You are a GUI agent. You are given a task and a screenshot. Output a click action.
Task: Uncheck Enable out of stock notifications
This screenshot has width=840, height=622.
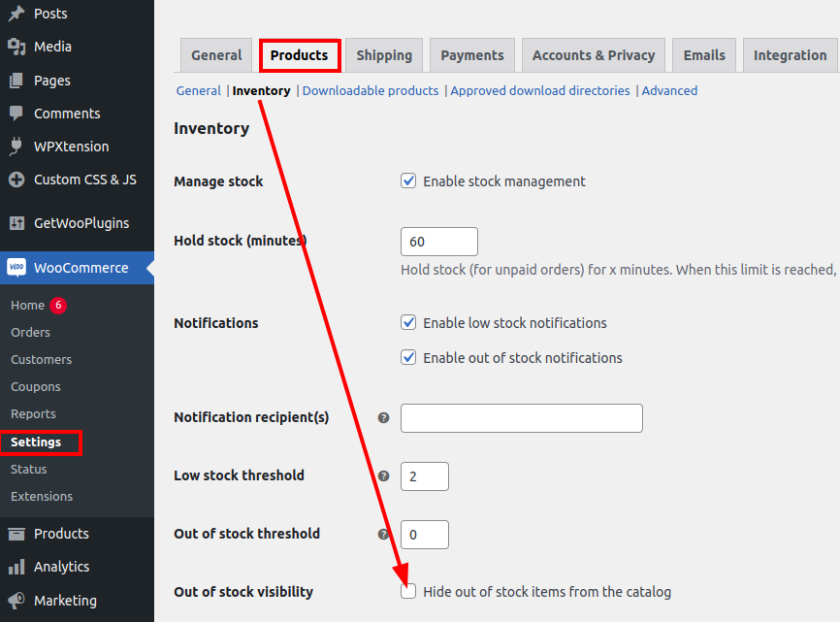click(x=408, y=357)
